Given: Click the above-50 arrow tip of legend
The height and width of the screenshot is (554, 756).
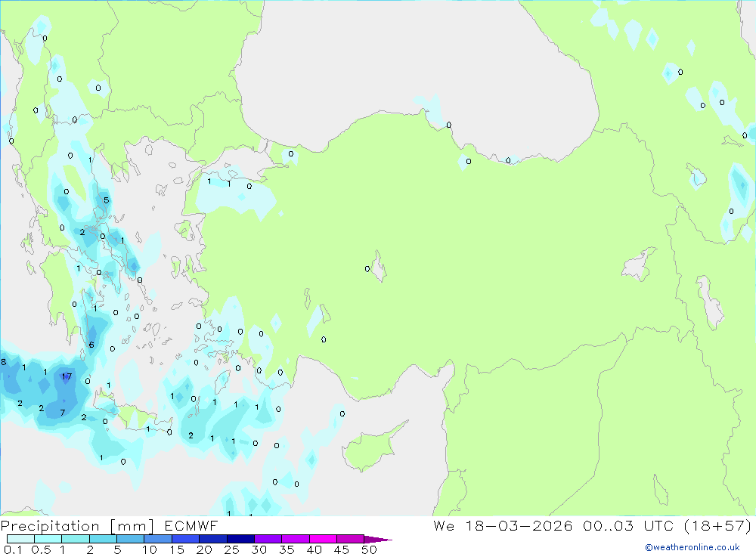Looking at the screenshot, I should 377,540.
